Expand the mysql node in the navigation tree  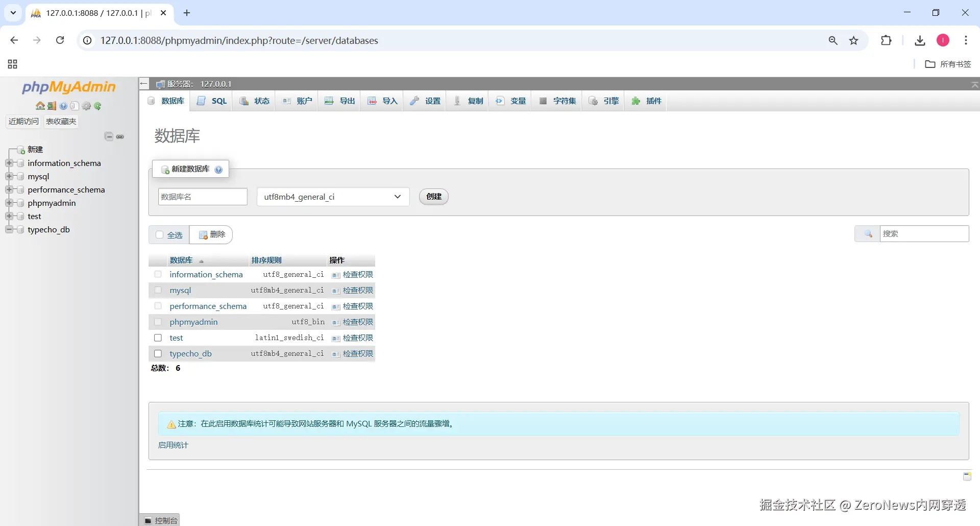[9, 177]
